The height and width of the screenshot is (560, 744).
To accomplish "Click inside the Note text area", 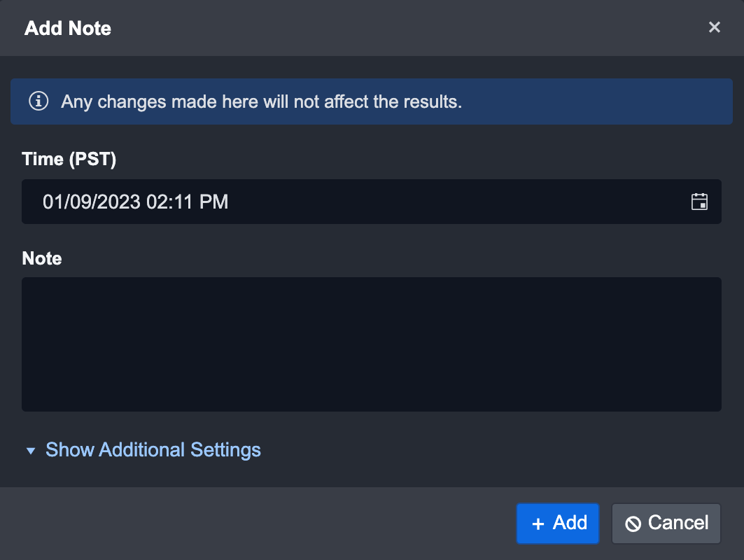I will click(x=371, y=344).
